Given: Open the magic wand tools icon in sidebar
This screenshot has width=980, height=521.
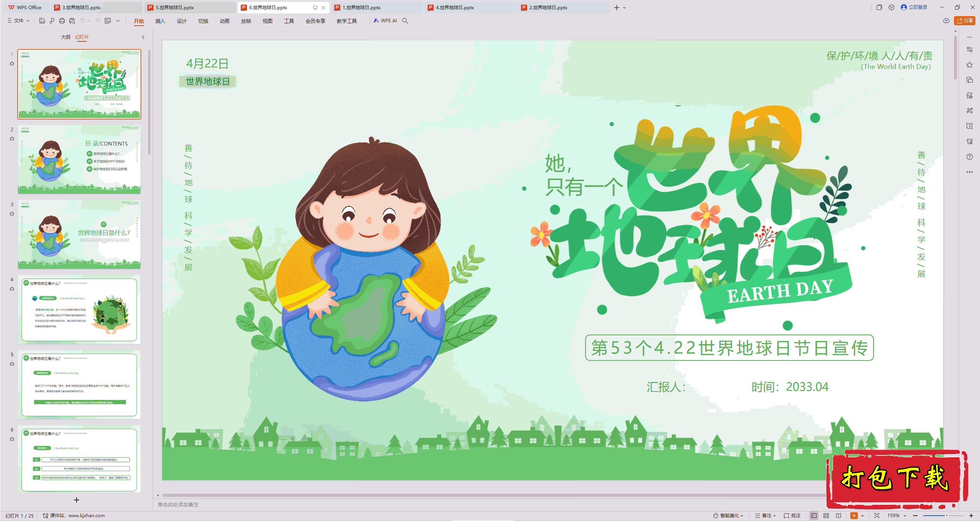Looking at the screenshot, I should point(970,111).
